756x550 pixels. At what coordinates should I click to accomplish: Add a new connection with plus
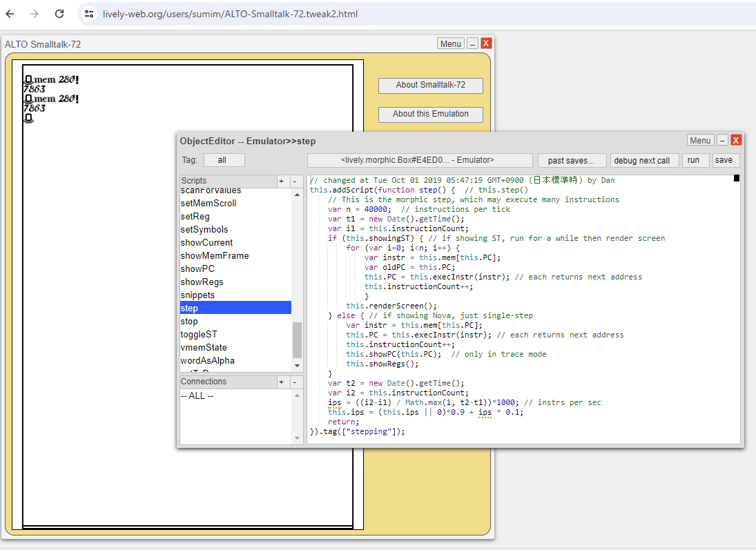coord(282,382)
